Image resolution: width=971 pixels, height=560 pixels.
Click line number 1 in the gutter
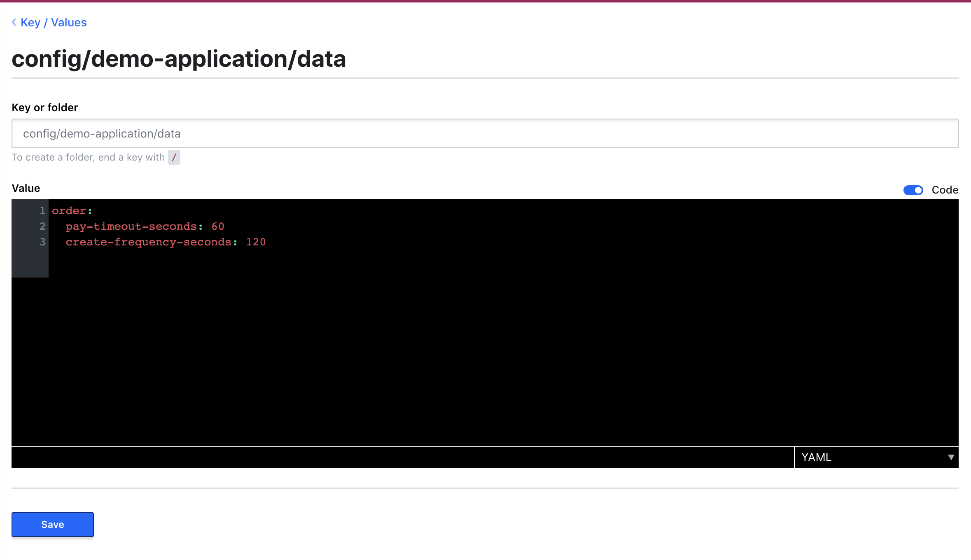tap(42, 210)
